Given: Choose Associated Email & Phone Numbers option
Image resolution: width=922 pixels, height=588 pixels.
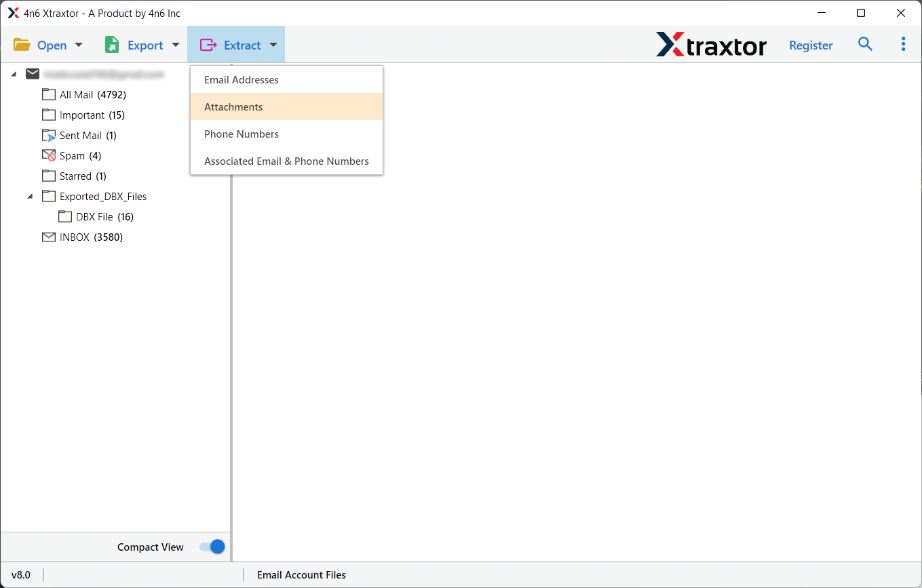Looking at the screenshot, I should 286,161.
